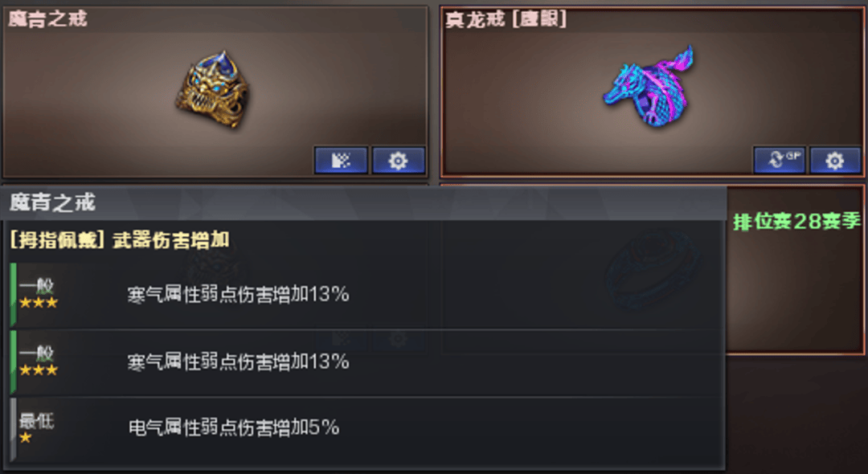Image resolution: width=868 pixels, height=474 pixels.
Task: Select first 寒气属性弱点伤害增加13% row
Action: (367, 295)
